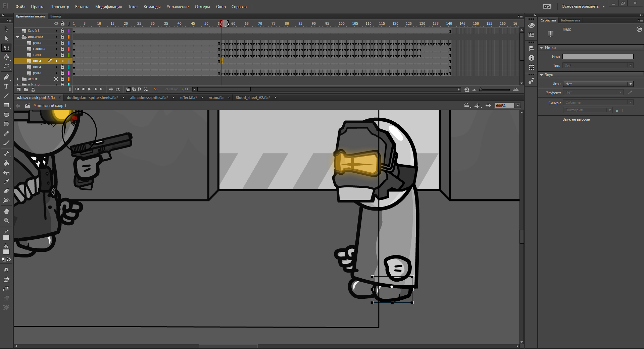Toggle show/hide all layers eye icon
This screenshot has width=644, height=349.
56,23
